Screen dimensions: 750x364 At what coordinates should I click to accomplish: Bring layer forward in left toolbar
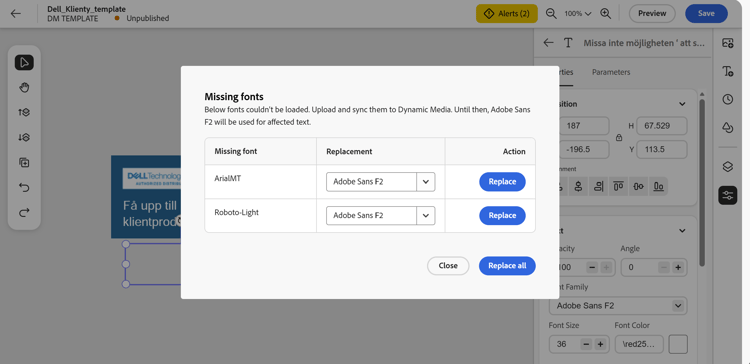pyautogui.click(x=24, y=112)
